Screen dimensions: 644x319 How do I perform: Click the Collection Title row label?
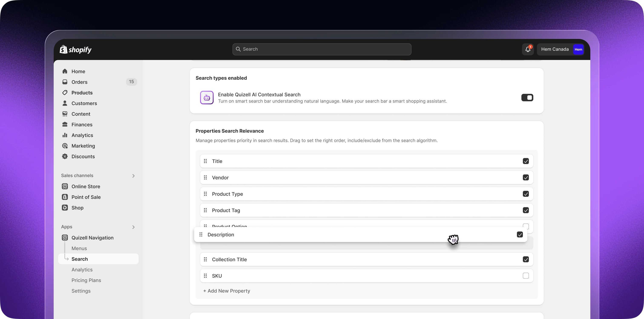pyautogui.click(x=229, y=259)
